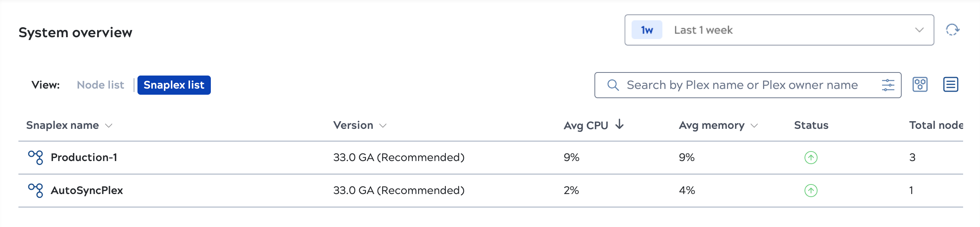This screenshot has height=227, width=980.
Task: Switch to card grid view icon
Action: click(x=920, y=84)
